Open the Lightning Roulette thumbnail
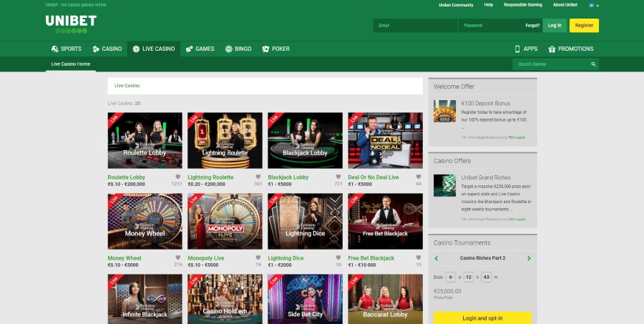Image resolution: width=644 pixels, height=324 pixels. click(x=225, y=140)
